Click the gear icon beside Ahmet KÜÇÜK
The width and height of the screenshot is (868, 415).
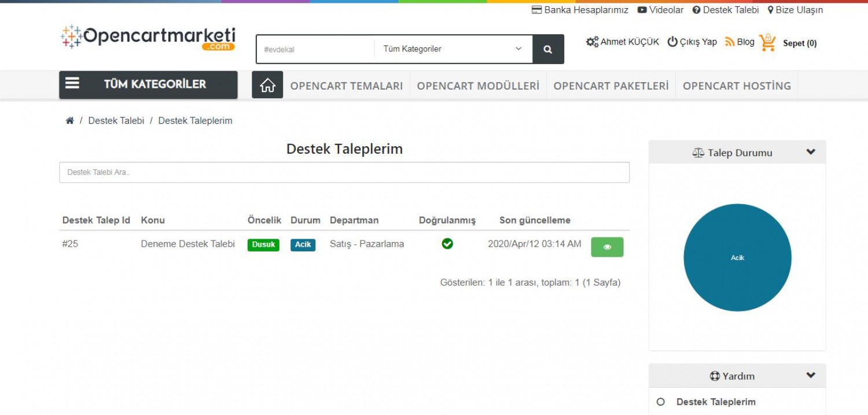coord(592,42)
